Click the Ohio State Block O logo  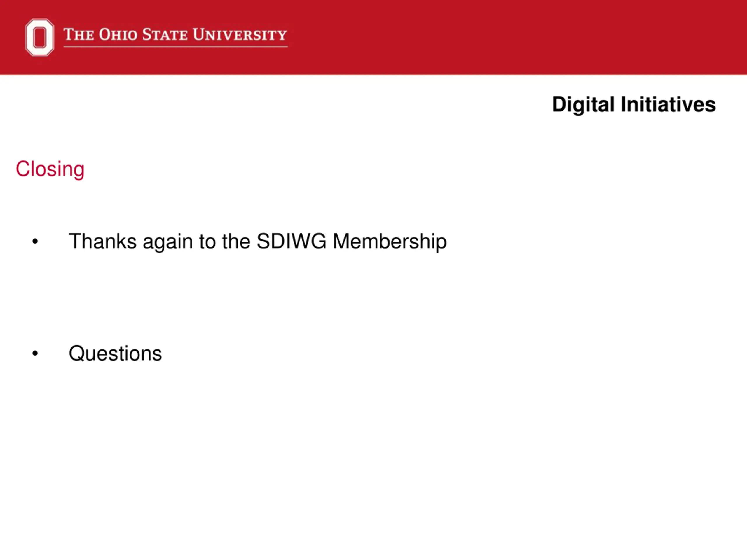[x=39, y=37]
